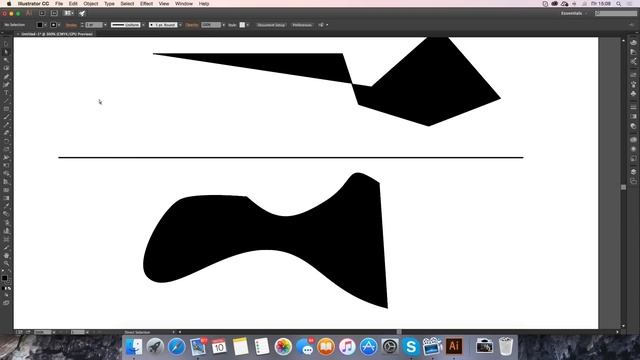
Task: Click the Control bar stroke swatch
Action: (x=53, y=25)
